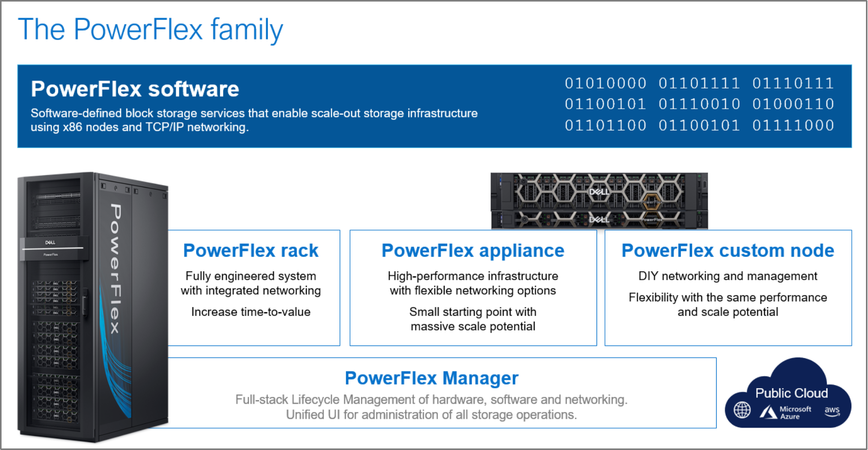Click the "PowerFlex custom node" heading
The image size is (868, 450).
pos(728,250)
